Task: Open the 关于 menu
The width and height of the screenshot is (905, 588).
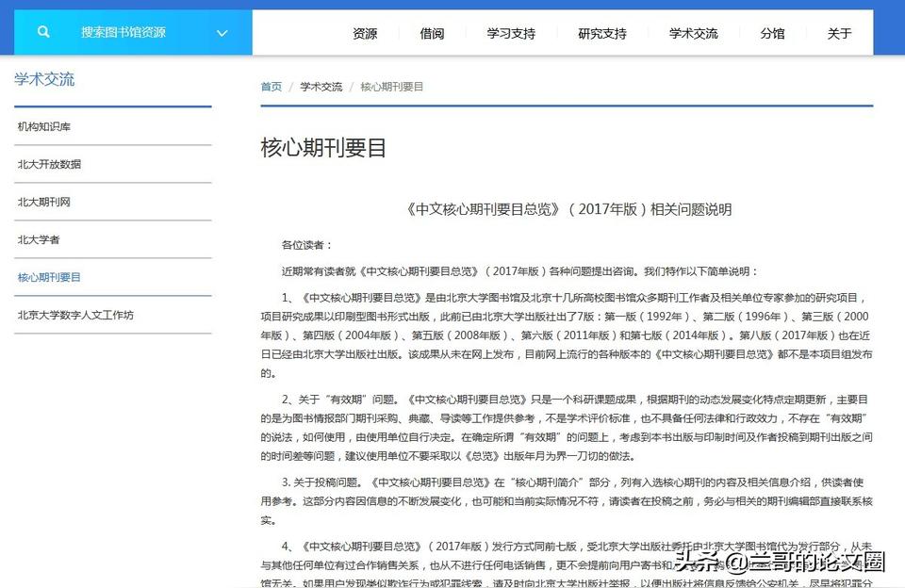Action: 839,34
